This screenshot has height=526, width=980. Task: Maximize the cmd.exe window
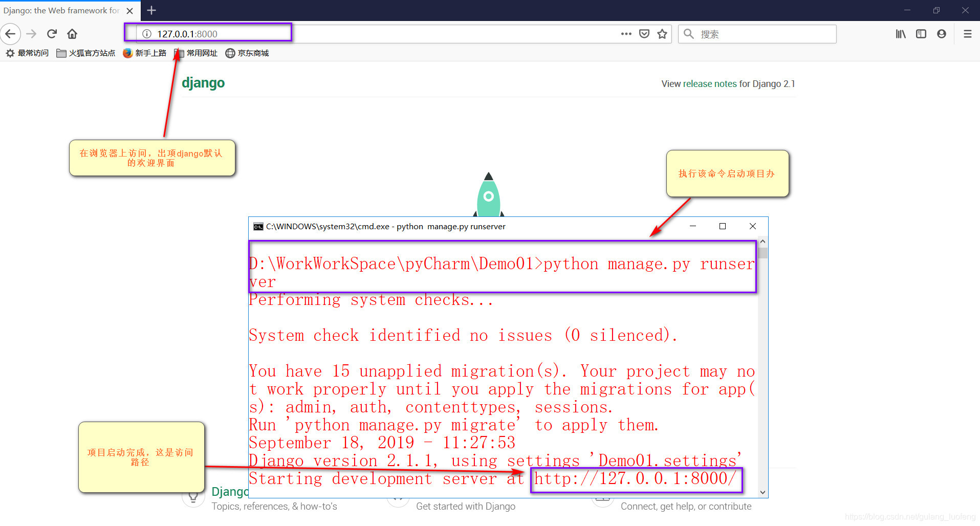(x=723, y=226)
